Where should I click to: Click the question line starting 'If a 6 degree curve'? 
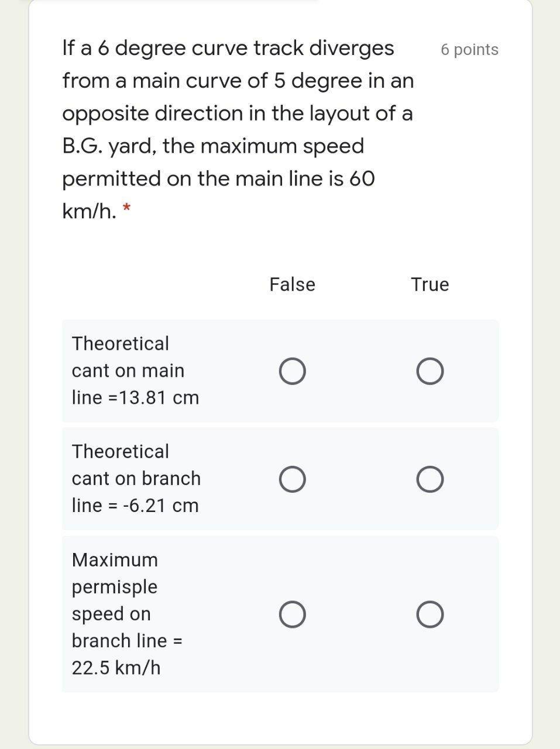[x=228, y=48]
